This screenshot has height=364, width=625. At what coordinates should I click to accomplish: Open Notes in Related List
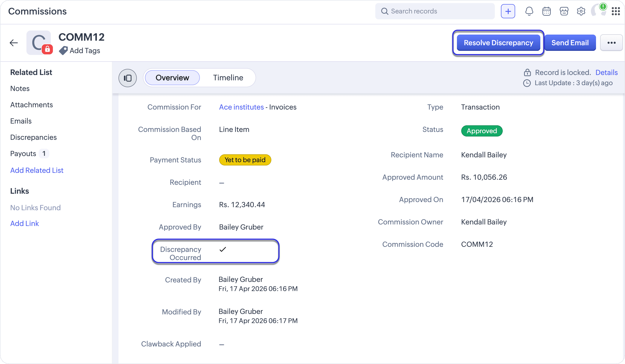pos(20,88)
